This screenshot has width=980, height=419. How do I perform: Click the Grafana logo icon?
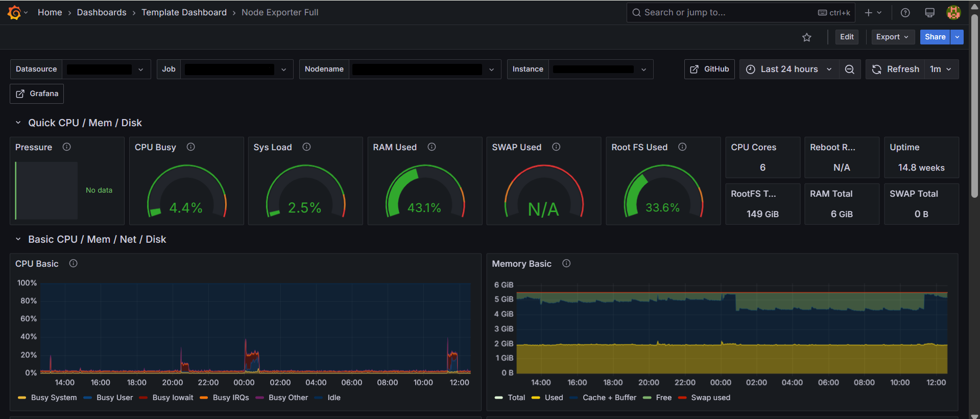(x=14, y=12)
